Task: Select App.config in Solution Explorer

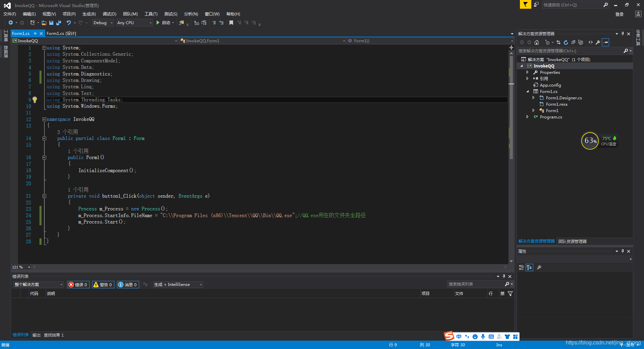Action: pos(550,85)
